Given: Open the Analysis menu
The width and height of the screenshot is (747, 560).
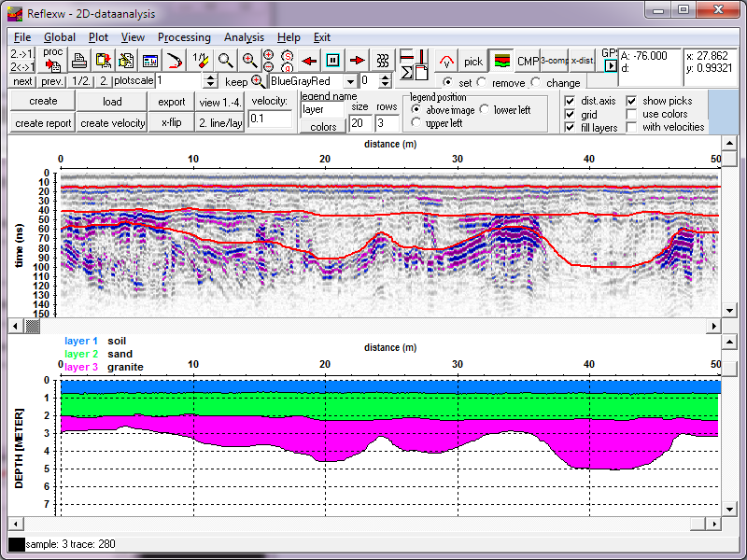Looking at the screenshot, I should [x=244, y=37].
